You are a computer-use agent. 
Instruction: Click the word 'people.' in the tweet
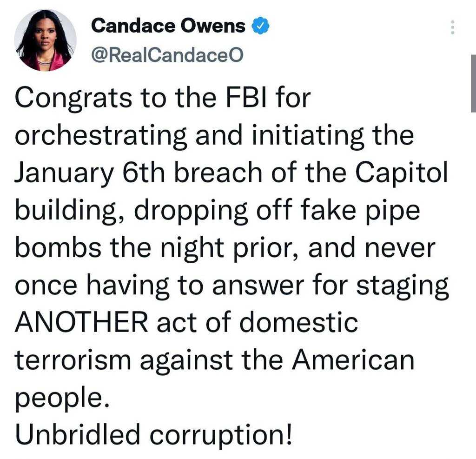(x=62, y=398)
